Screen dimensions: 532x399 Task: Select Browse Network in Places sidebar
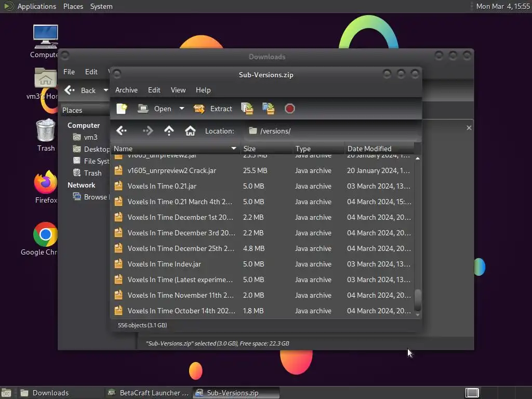[x=91, y=197]
